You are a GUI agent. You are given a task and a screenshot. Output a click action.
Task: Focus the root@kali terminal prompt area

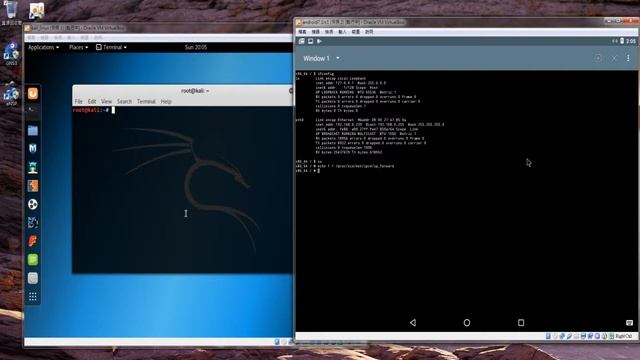click(x=182, y=190)
